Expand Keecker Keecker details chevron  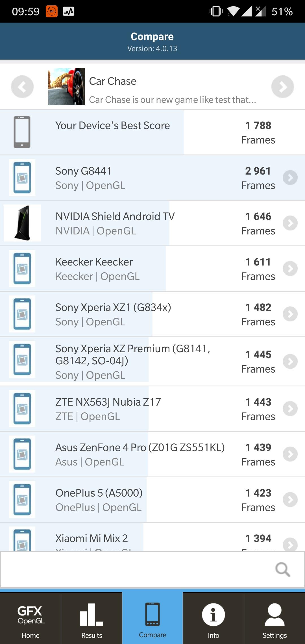[x=290, y=269]
